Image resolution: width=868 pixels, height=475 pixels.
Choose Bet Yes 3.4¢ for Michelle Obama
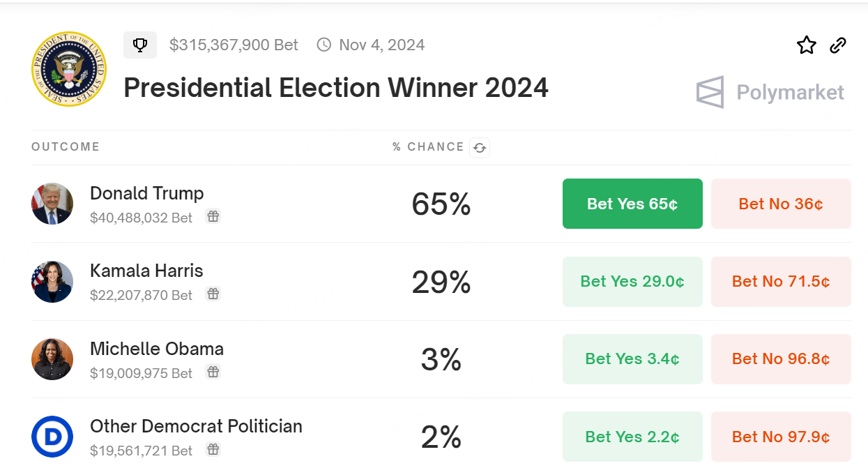point(632,359)
